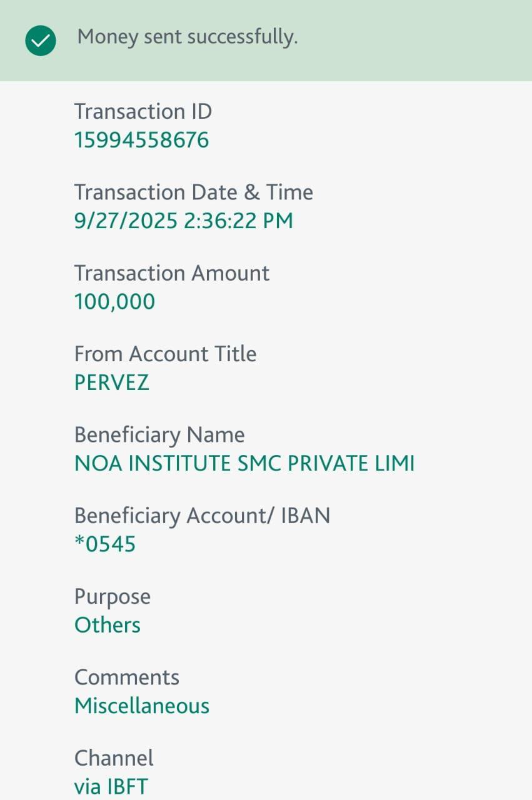This screenshot has width=532, height=800.
Task: Click NOA INSTITUTE SMC PRIVATE LIMI text
Action: coord(244,464)
